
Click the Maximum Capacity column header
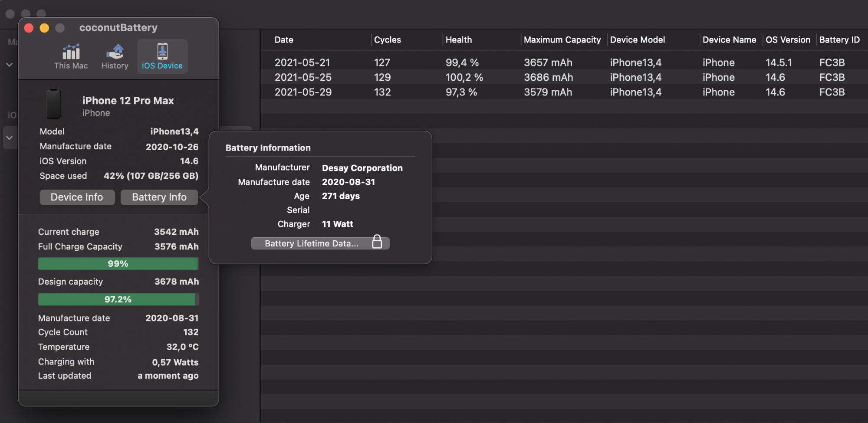[x=562, y=40]
